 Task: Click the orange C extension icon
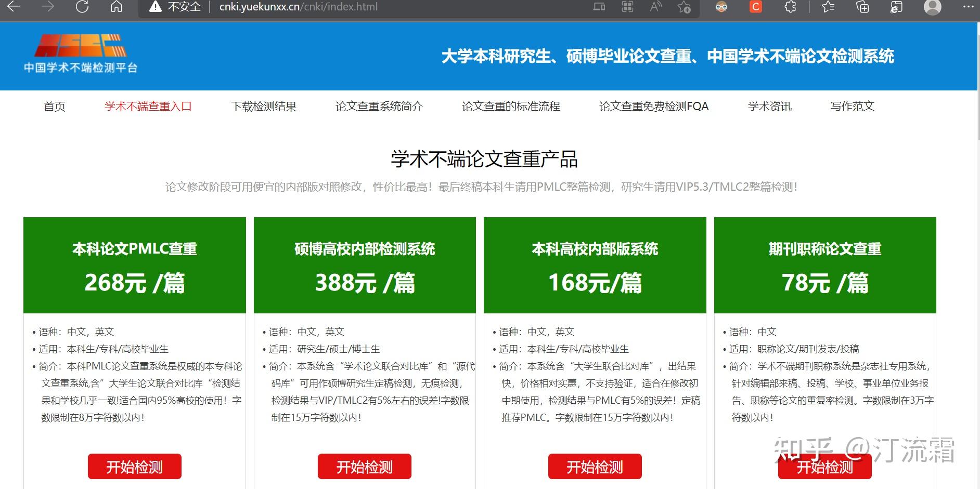tap(755, 7)
